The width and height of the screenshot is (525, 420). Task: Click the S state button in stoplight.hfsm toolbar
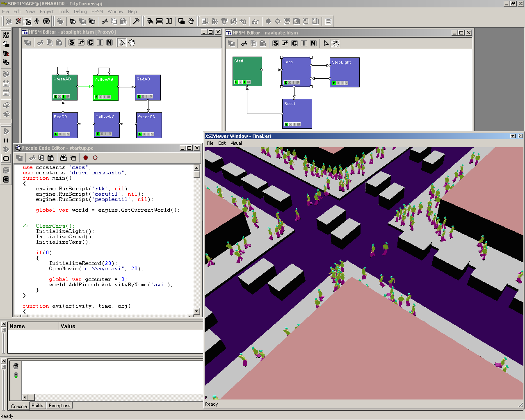tap(72, 43)
